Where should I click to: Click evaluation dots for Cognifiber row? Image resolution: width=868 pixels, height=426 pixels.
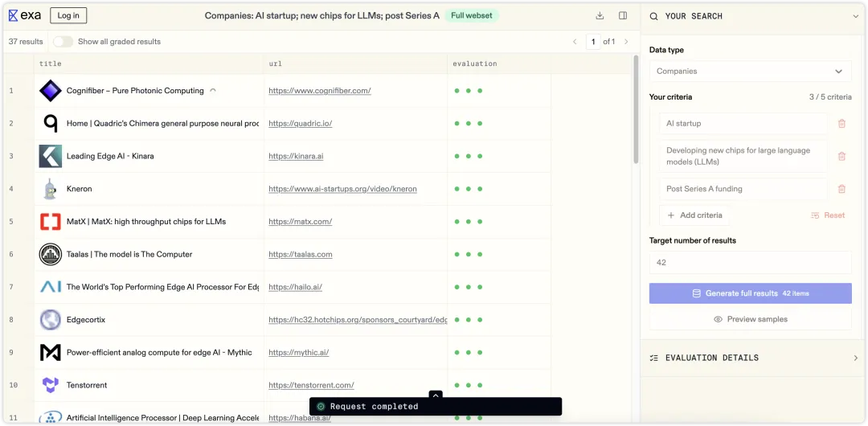click(x=469, y=91)
